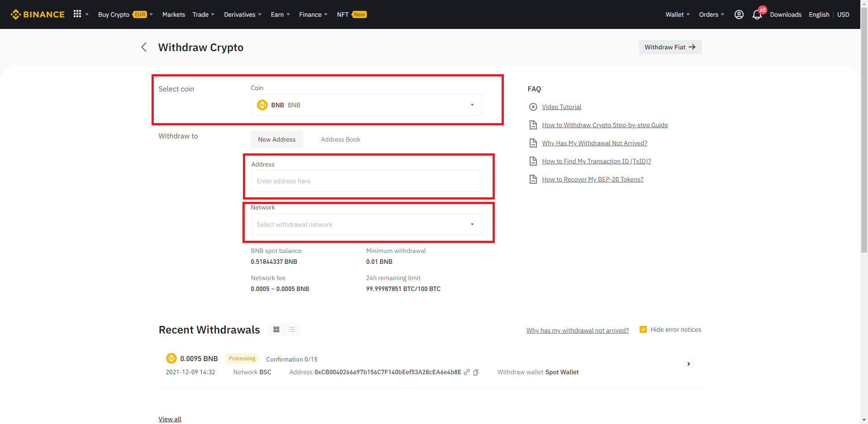The image size is (868, 424).
Task: Click the 0.0005 ~ 0.0005 BNB network fee
Action: pyautogui.click(x=280, y=289)
